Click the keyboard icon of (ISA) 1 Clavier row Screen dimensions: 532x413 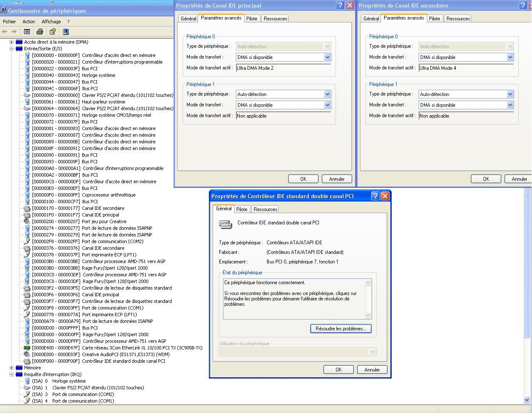[27, 388]
